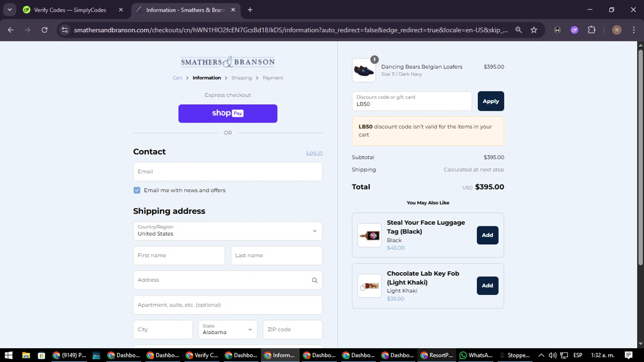Click the Apartment, suite, etc. field
This screenshot has height=362, width=644.
click(x=228, y=305)
